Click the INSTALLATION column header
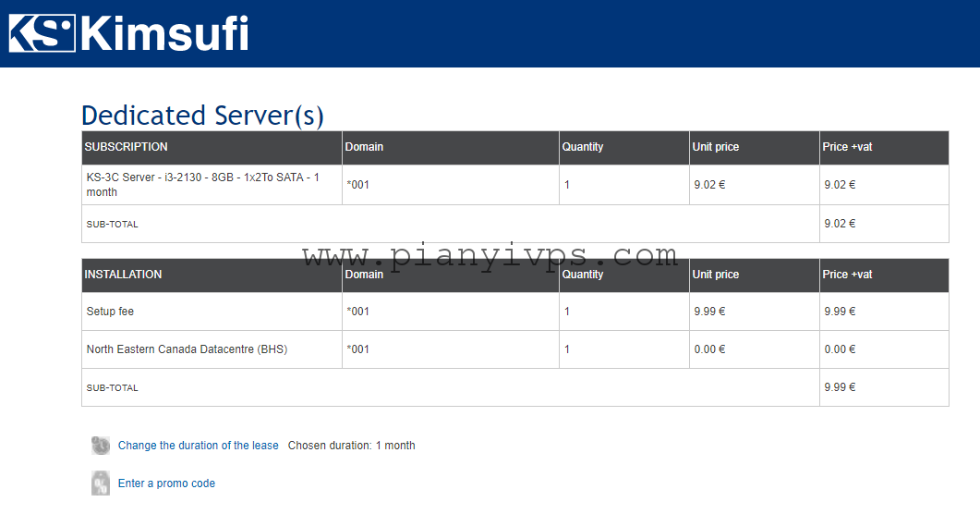 [x=212, y=275]
